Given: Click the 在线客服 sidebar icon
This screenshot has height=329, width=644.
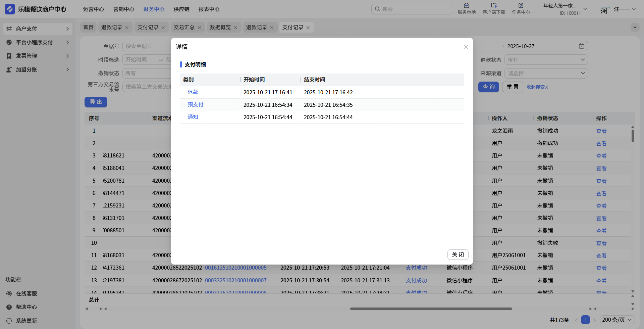Looking at the screenshot, I should click(x=9, y=294).
